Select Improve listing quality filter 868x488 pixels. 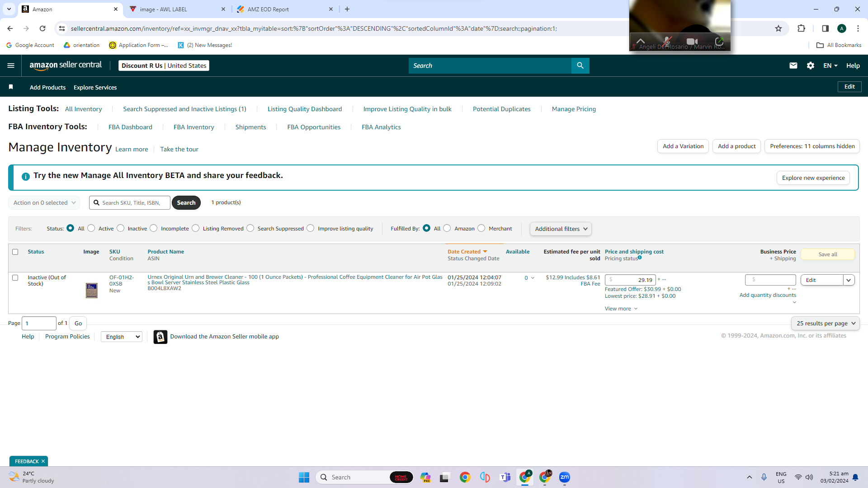click(311, 228)
